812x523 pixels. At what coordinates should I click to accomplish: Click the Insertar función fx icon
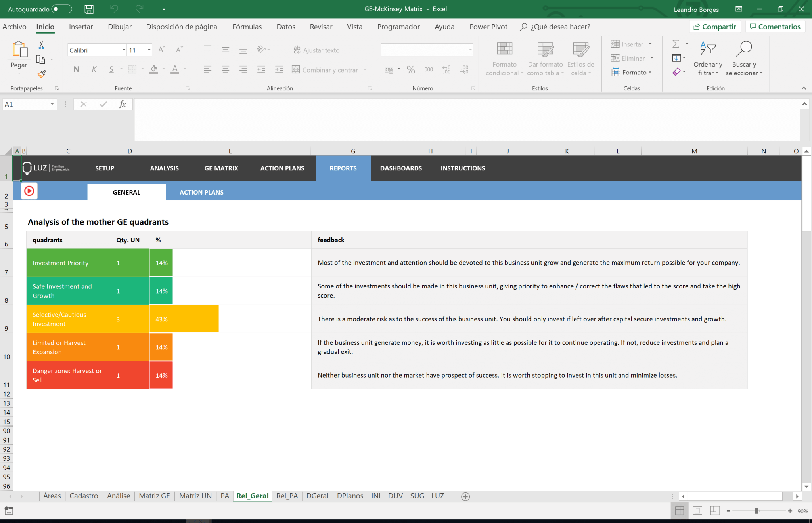(x=122, y=104)
